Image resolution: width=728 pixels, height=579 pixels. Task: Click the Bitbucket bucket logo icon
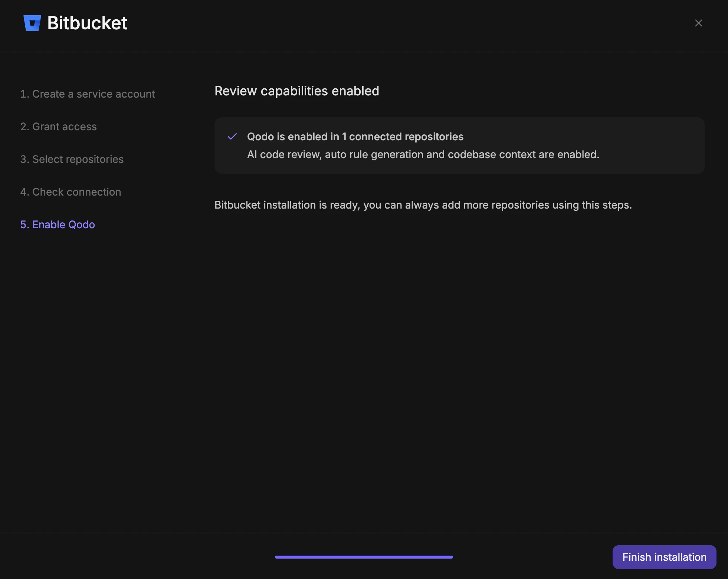tap(32, 23)
